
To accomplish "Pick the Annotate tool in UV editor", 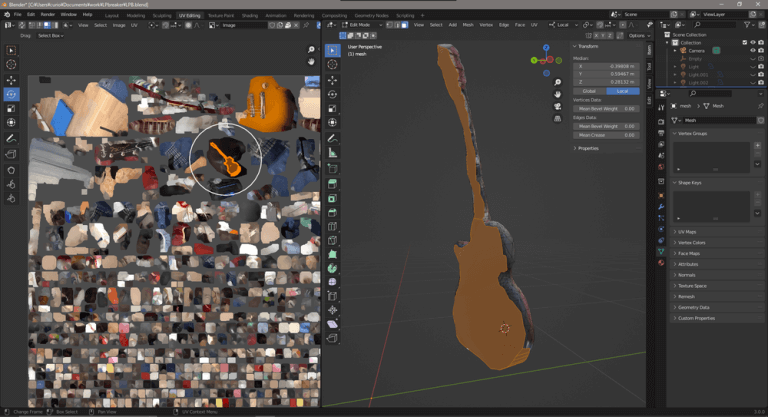I will click(11, 139).
